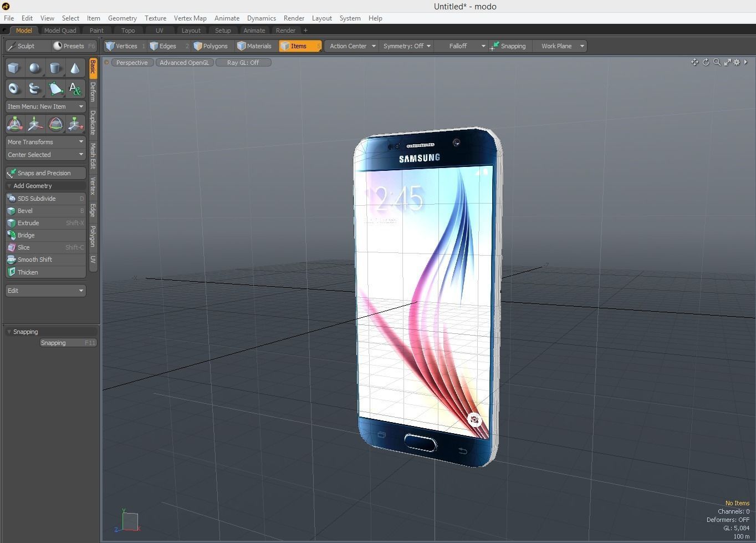Switch to the Topo layout tab
Screen dimensions: 756x543
(x=128, y=31)
